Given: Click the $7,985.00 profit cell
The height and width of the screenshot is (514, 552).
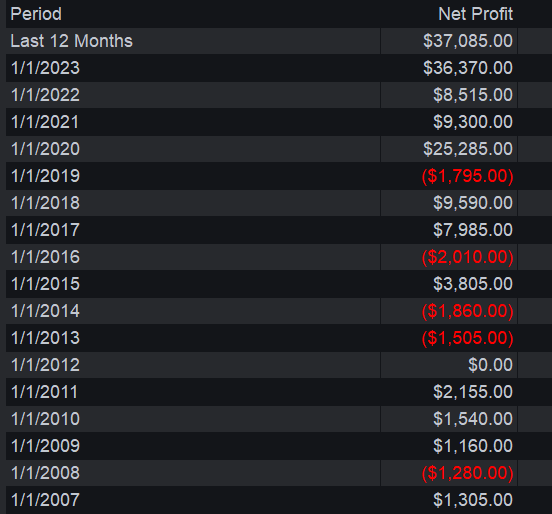Looking at the screenshot, I should click(x=473, y=230).
